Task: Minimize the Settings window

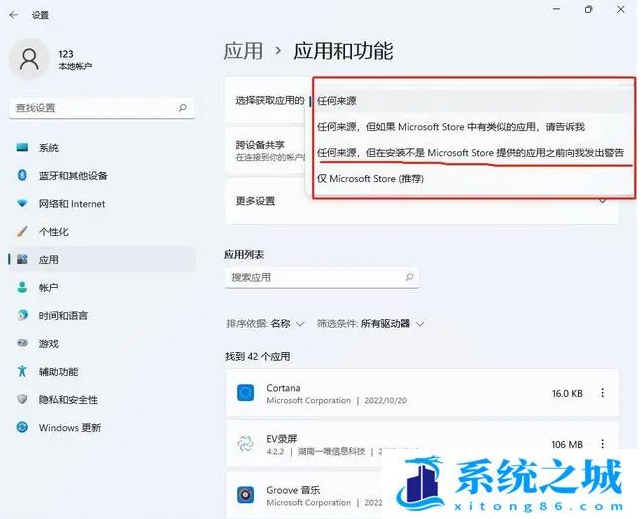Action: point(556,9)
